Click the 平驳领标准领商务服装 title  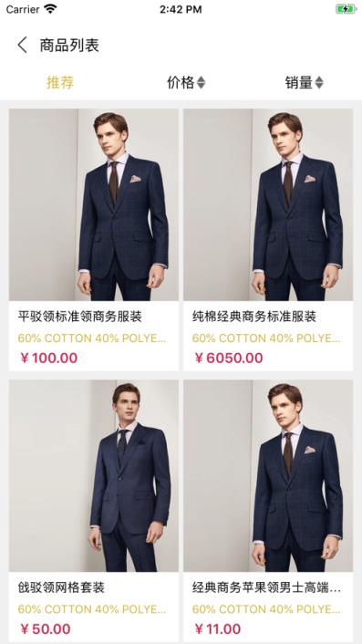click(x=79, y=317)
